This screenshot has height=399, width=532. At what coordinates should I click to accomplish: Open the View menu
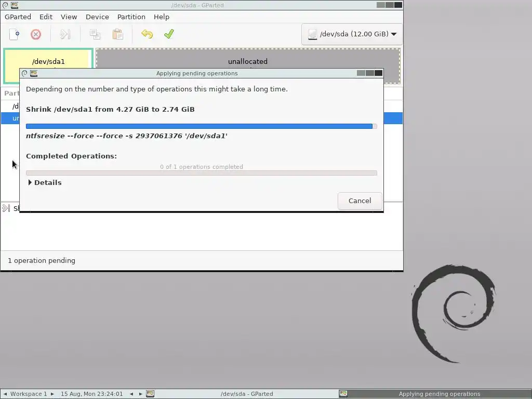(x=69, y=17)
